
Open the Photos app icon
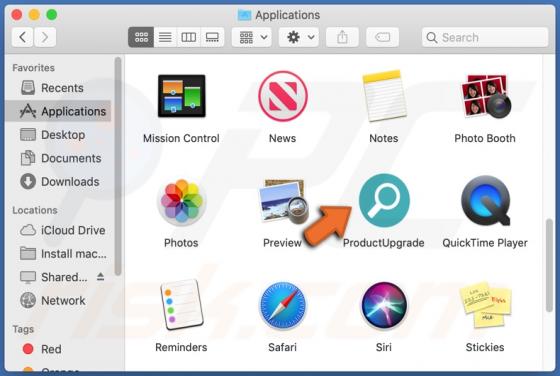pyautogui.click(x=181, y=201)
